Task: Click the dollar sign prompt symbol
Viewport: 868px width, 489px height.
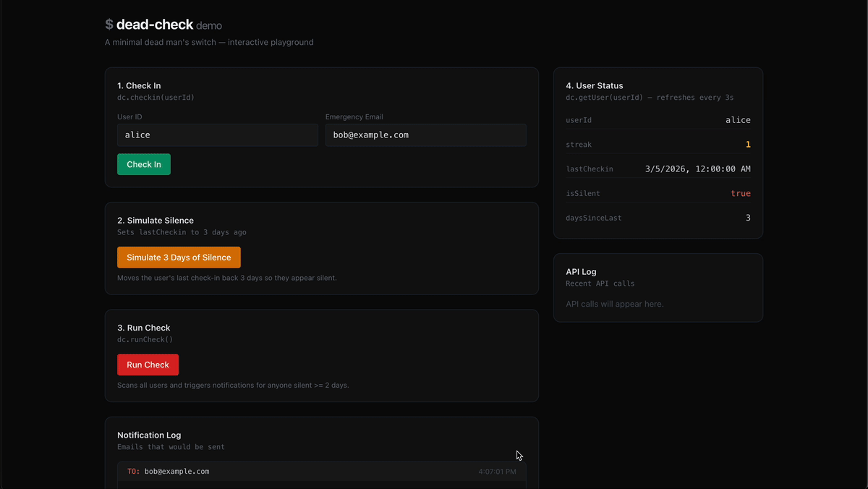Action: [x=109, y=25]
